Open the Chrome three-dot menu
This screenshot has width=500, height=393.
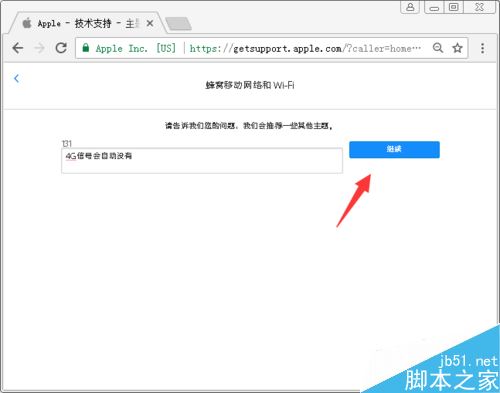[x=482, y=48]
